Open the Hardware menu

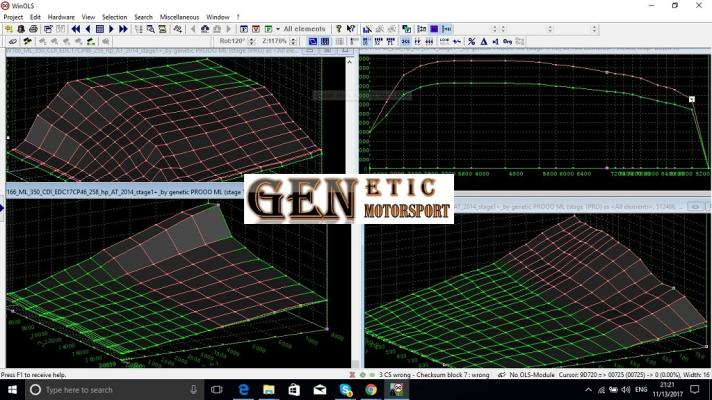[x=61, y=17]
